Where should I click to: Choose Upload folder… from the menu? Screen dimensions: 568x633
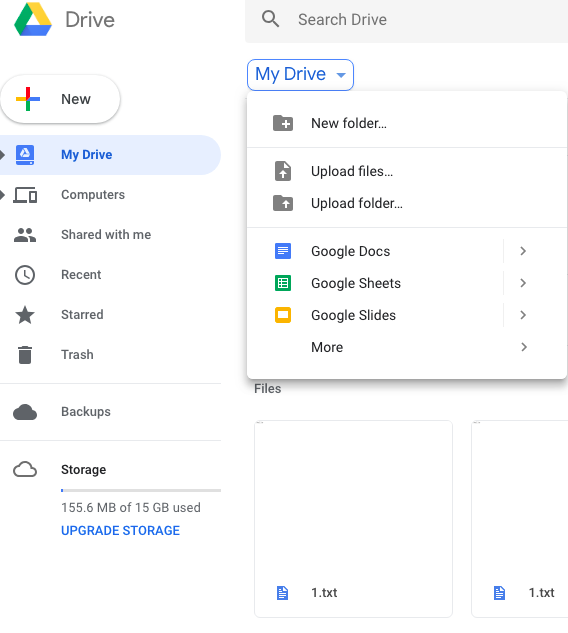coord(407,203)
